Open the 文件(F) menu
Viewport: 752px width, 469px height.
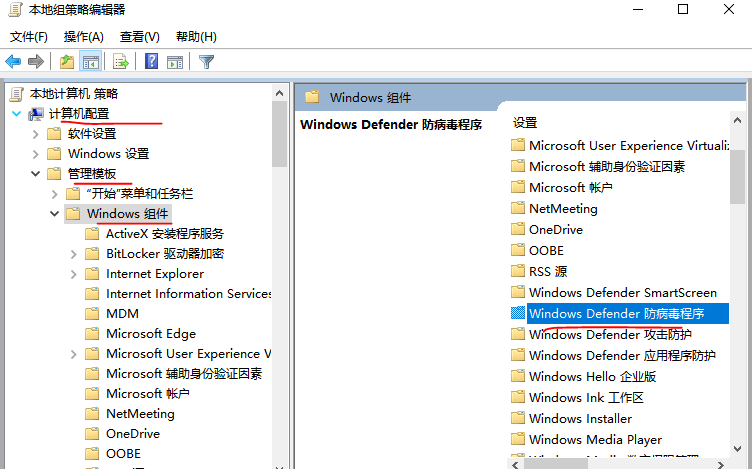pos(29,37)
